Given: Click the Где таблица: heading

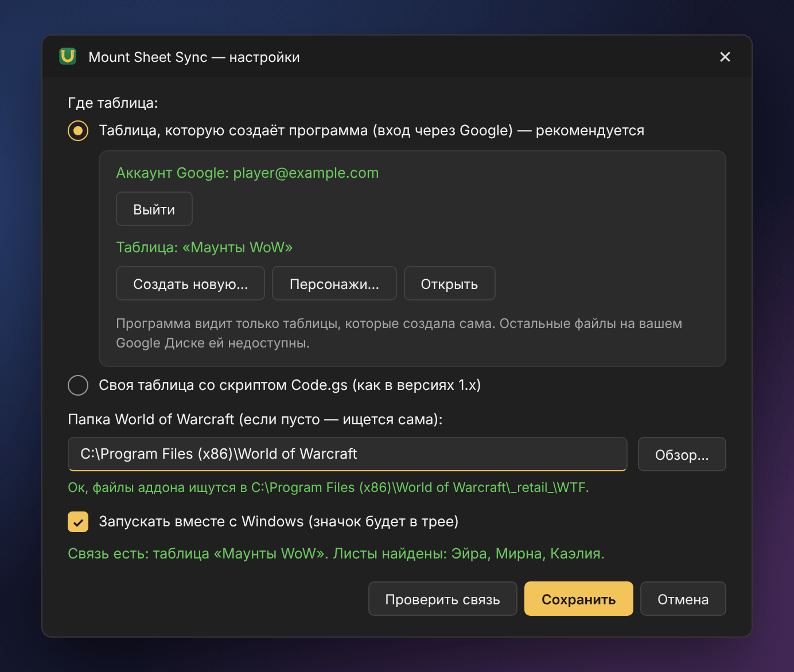Looking at the screenshot, I should click(113, 103).
